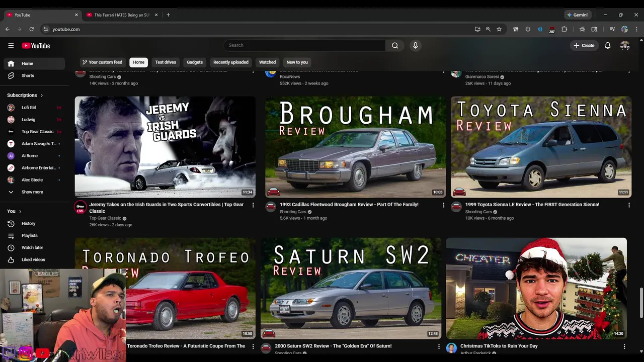This screenshot has width=644, height=362.
Task: Close the Ferrari HATES browser tab
Action: coord(156,15)
